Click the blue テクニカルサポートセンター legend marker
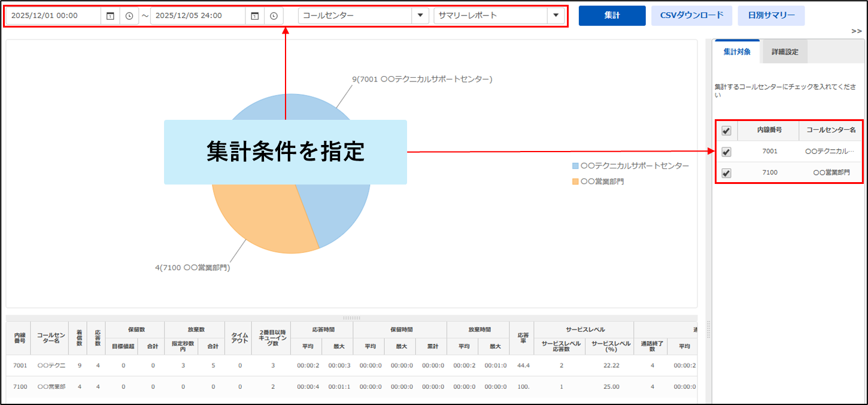The height and width of the screenshot is (405, 868). tap(576, 165)
